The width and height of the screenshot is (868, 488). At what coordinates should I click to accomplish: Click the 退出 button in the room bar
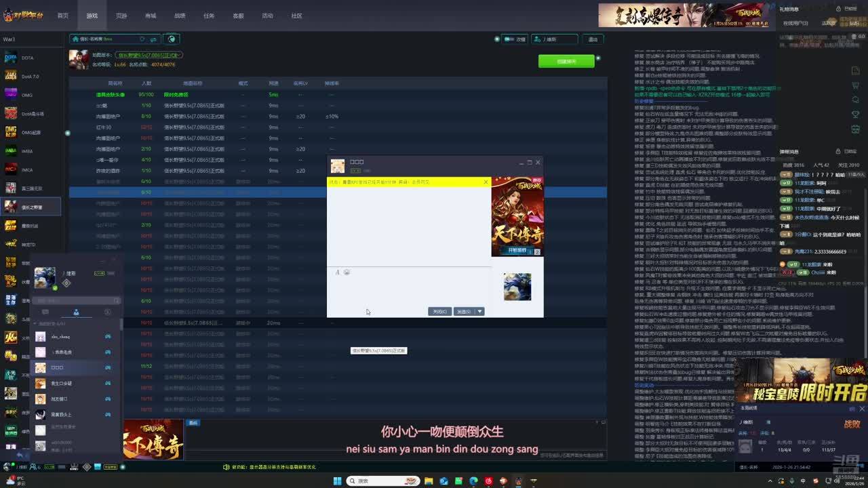point(593,39)
